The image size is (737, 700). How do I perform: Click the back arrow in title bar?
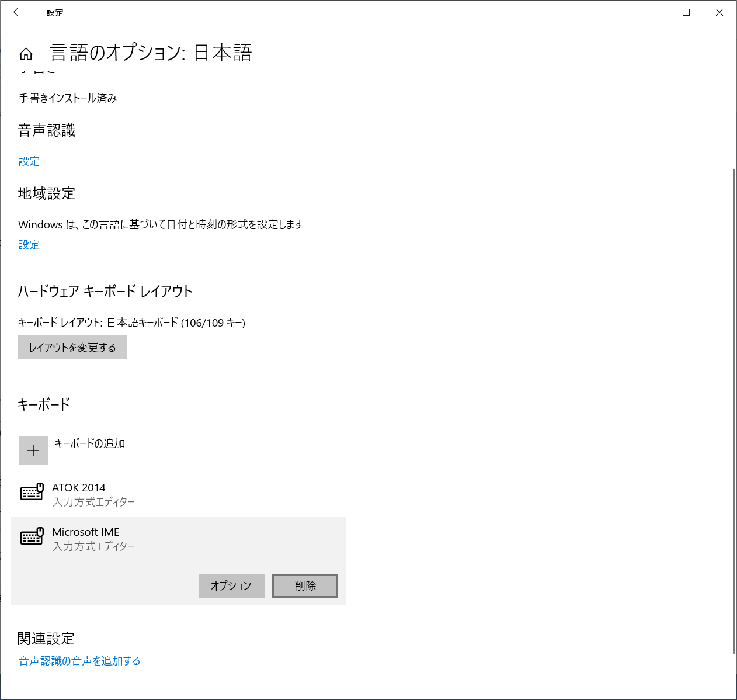coord(18,12)
